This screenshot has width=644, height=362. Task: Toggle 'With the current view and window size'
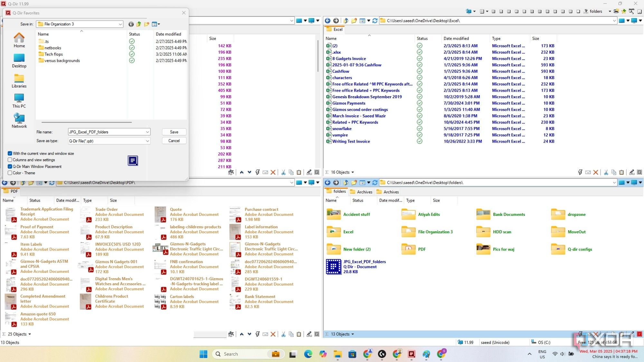(10, 153)
